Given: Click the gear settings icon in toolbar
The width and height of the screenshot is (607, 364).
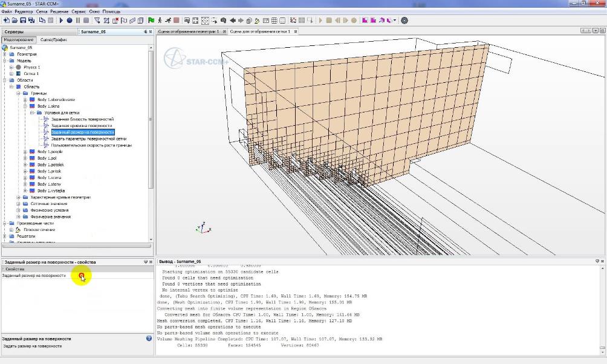Looking at the screenshot, I should coord(404,20).
